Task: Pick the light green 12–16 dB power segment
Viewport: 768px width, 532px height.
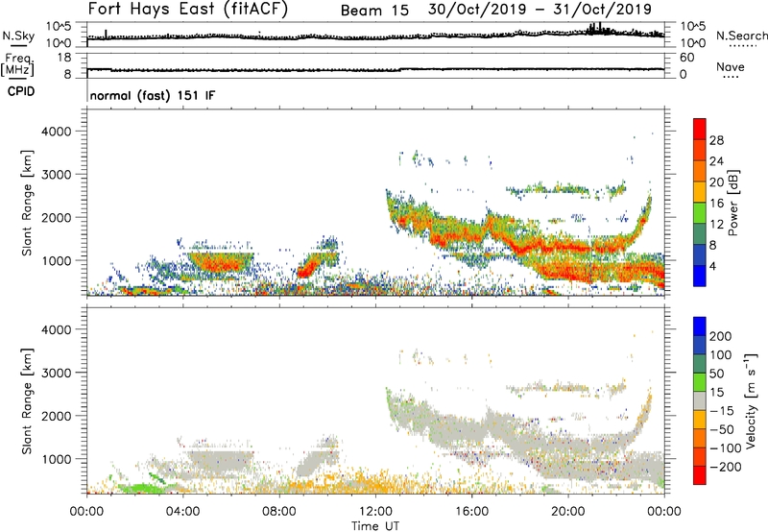Action: point(700,213)
